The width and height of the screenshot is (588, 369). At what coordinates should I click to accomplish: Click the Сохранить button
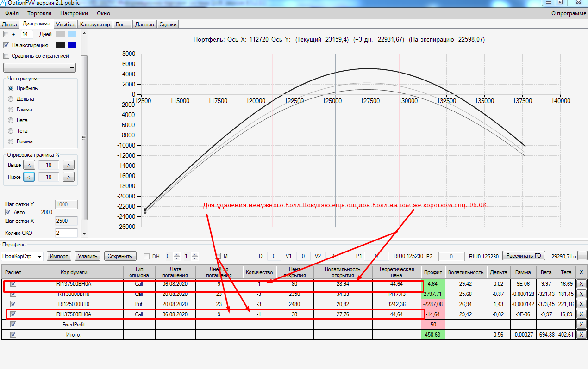[x=120, y=256]
